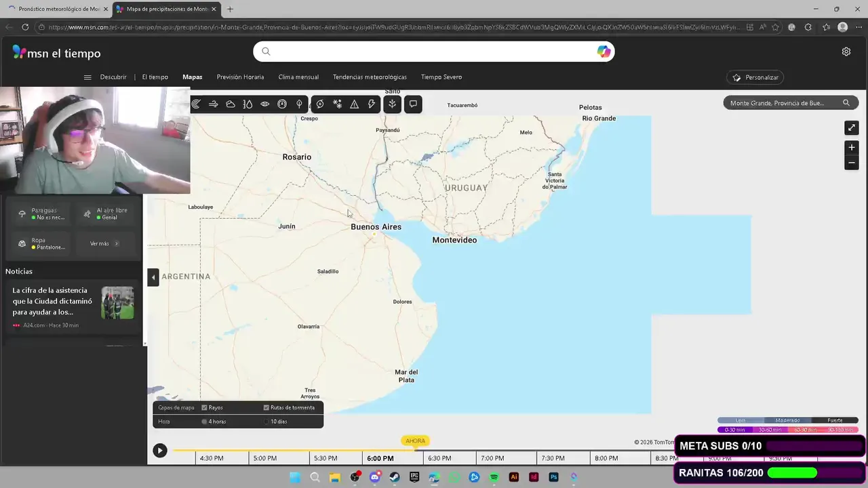Select the pollen map layer icon
Viewport: 868px width, 488px height.
click(392, 104)
